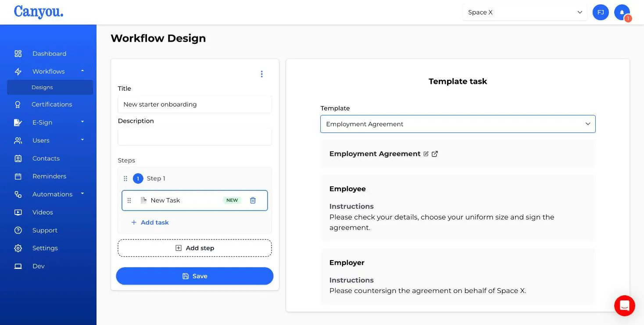Click the Settings gear icon
Image resolution: width=644 pixels, height=325 pixels.
pyautogui.click(x=18, y=248)
